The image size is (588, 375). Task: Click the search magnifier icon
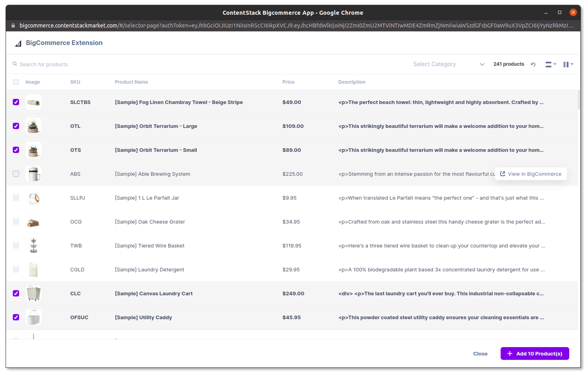(x=15, y=64)
